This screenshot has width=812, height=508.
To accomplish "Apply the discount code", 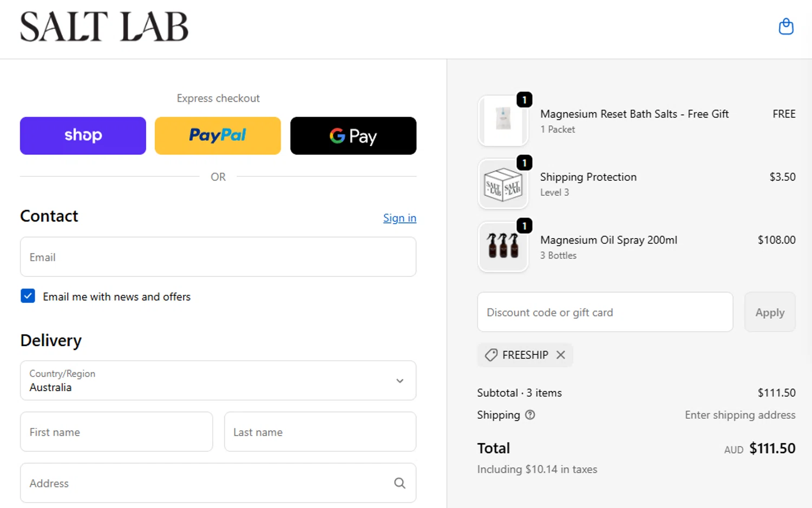I will point(770,312).
